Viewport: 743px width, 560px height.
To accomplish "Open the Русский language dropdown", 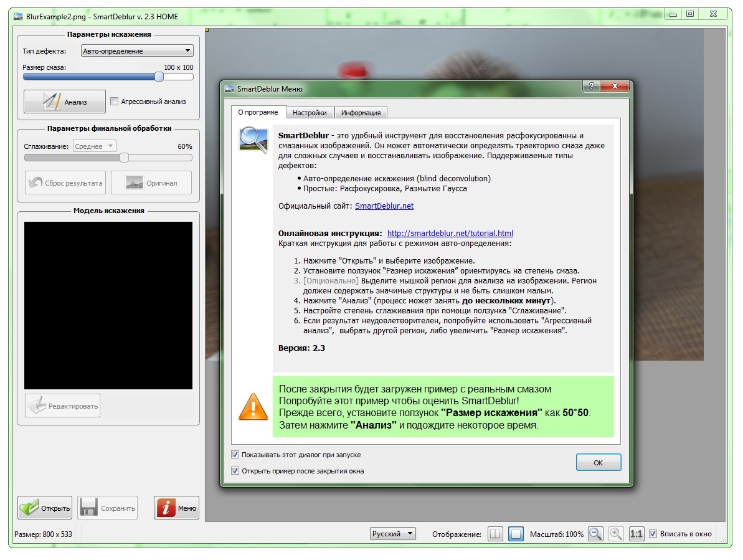I will click(x=393, y=533).
